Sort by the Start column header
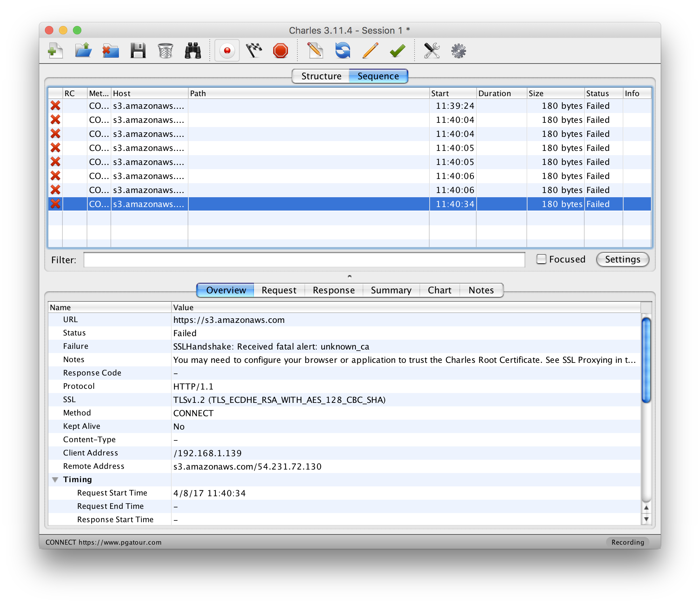Viewport: 700px width, 605px height. point(453,93)
